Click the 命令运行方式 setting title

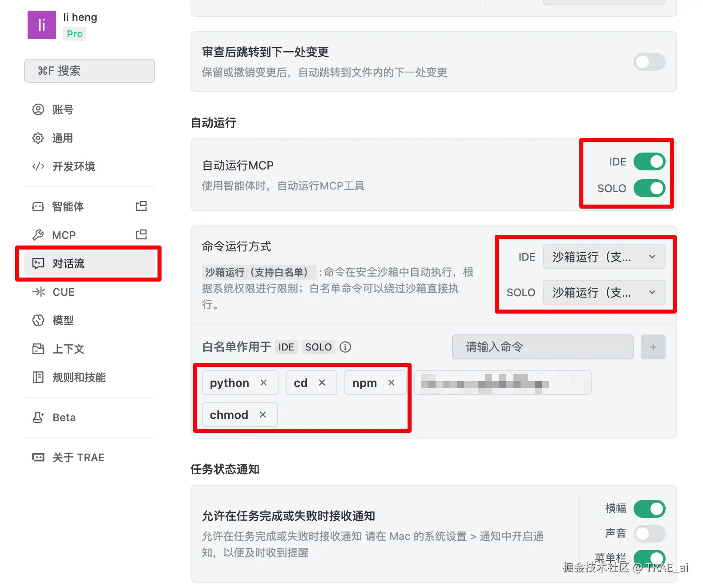(237, 246)
